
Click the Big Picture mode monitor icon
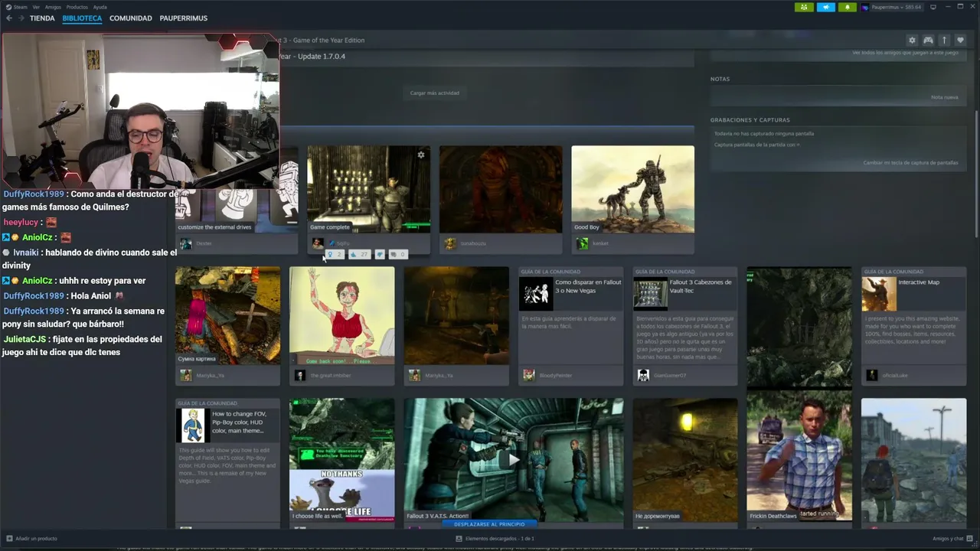pos(933,7)
